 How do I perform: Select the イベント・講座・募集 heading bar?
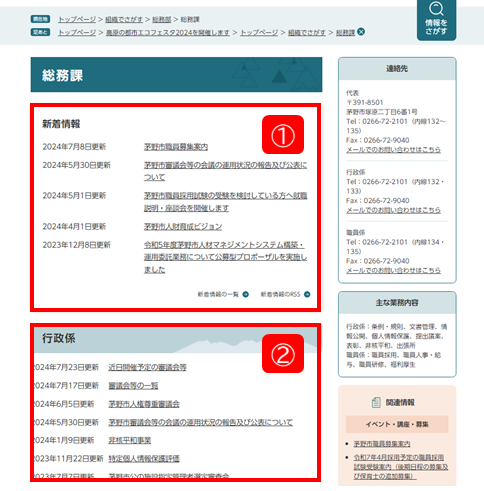[397, 424]
